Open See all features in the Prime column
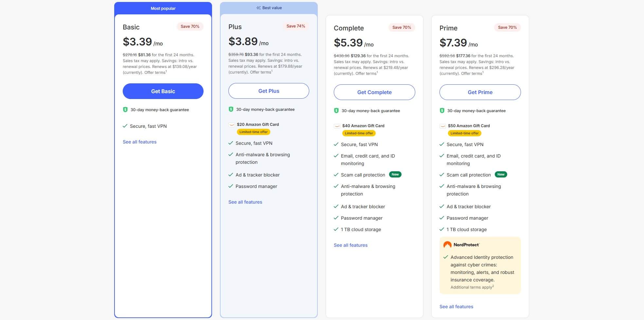The height and width of the screenshot is (320, 644). pos(456,306)
